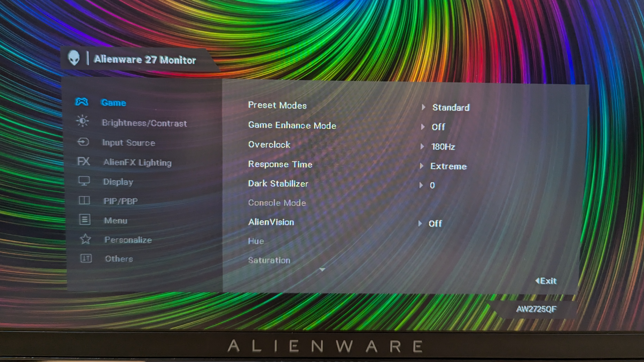Screen dimensions: 644x362
Task: Select the Personalize star icon
Action: pyautogui.click(x=85, y=239)
